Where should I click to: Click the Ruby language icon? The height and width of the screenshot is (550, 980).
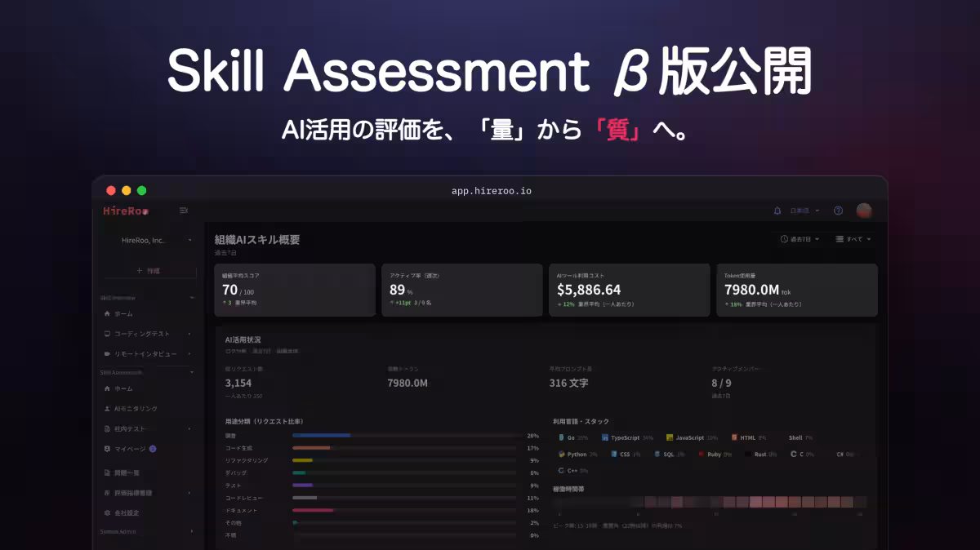pyautogui.click(x=702, y=454)
